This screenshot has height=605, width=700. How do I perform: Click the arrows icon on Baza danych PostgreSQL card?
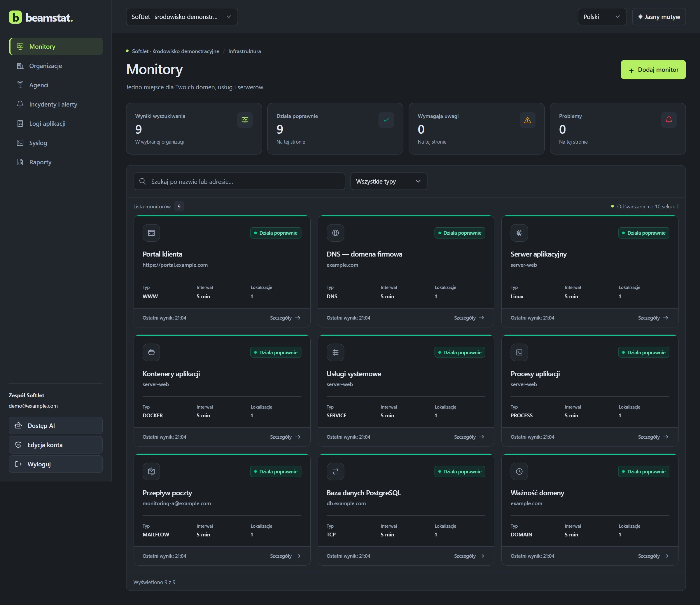point(335,472)
